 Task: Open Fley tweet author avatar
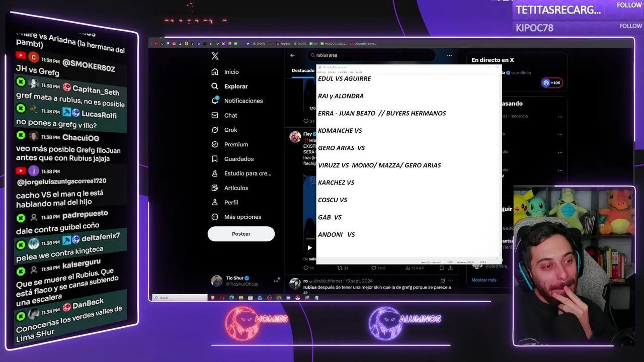point(295,136)
